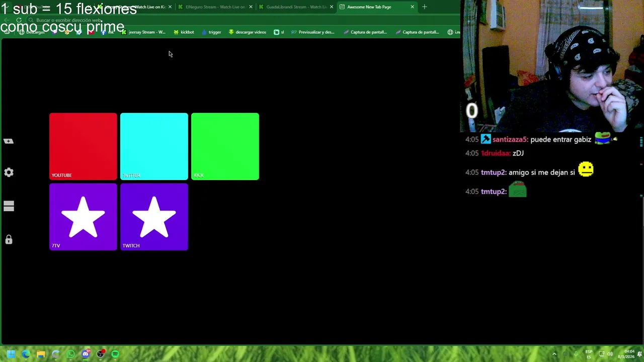Click the notification bell in taskbar
The width and height of the screenshot is (644, 362).
639,354
